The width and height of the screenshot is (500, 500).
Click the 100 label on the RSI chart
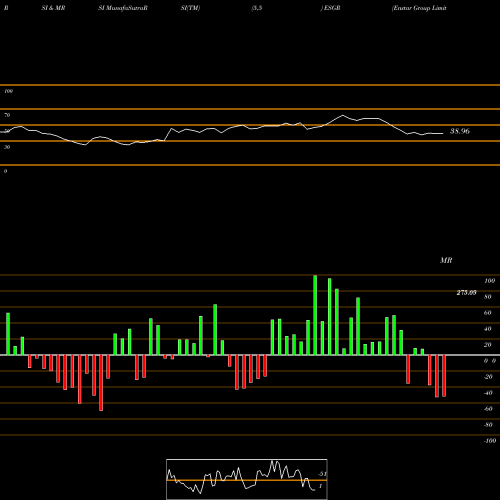point(8,91)
